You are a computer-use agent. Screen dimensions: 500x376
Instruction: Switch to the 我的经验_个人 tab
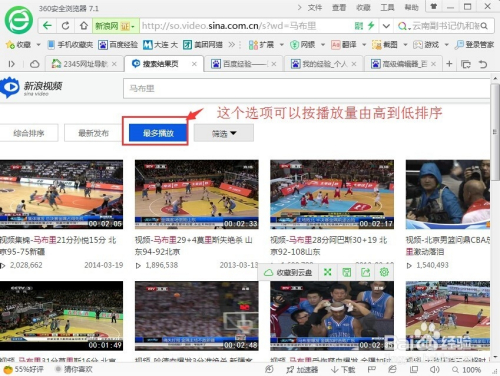[324, 64]
